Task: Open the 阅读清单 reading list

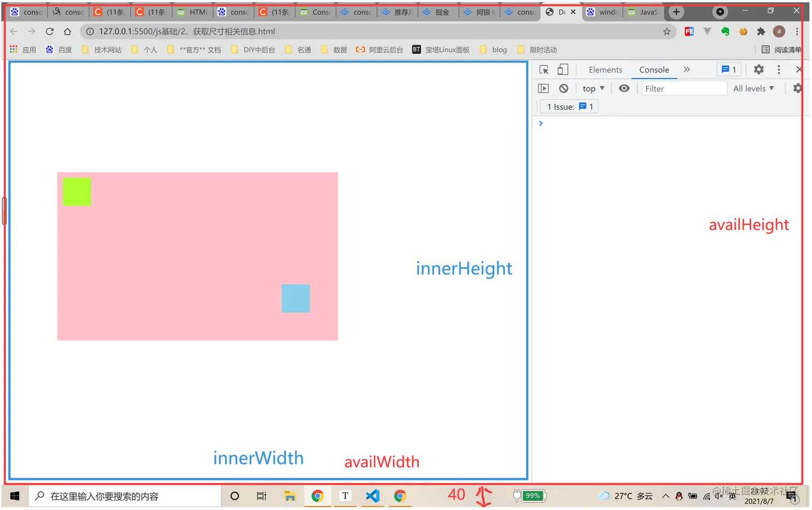Action: (781, 50)
